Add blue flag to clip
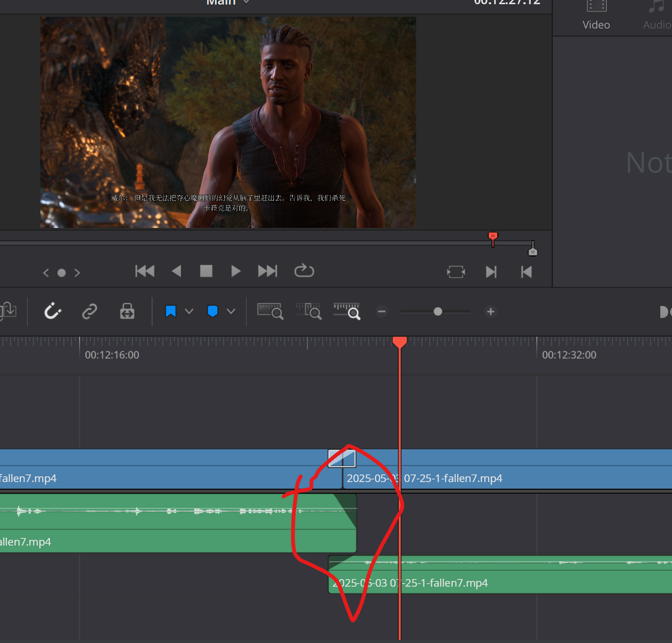Viewport: 672px width, 643px height. click(171, 311)
